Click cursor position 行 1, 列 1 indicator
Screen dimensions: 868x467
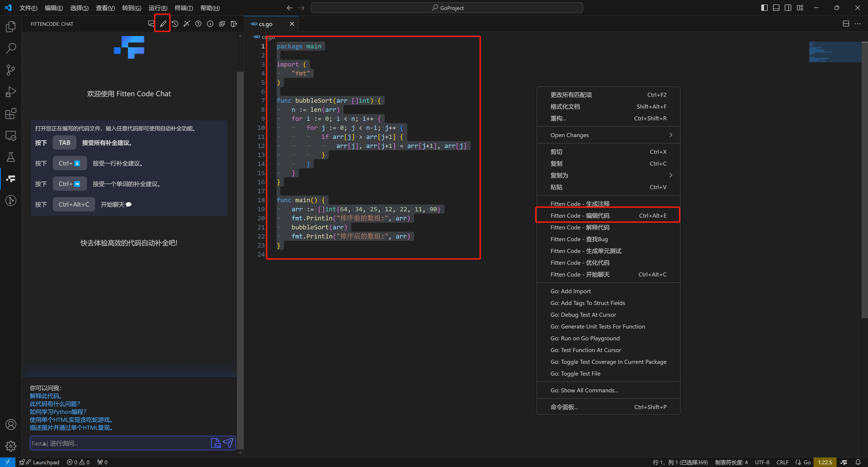680,462
